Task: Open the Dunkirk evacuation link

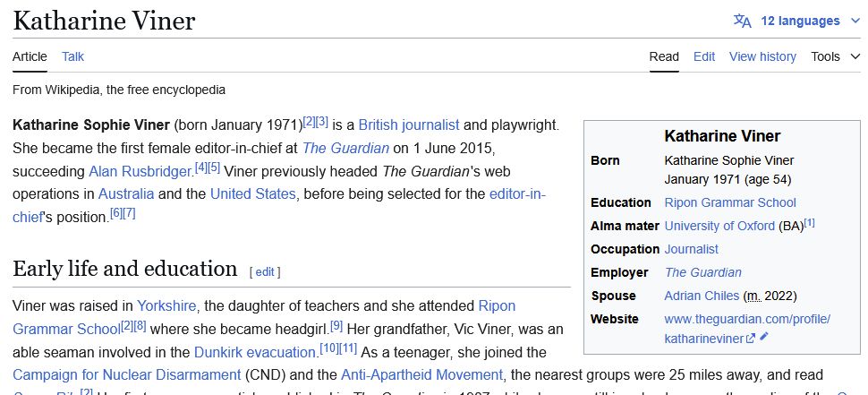Action: click(254, 352)
